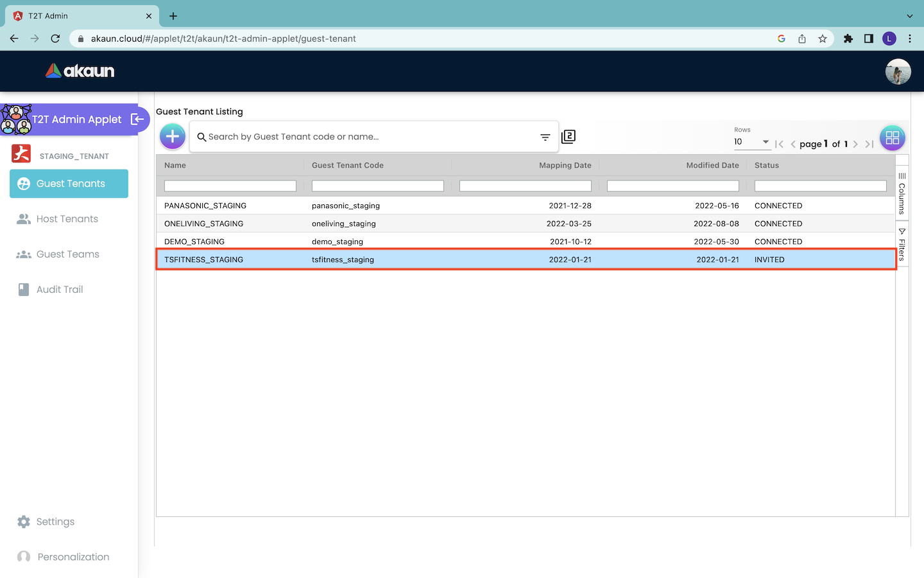
Task: Bookmark this page with star icon
Action: [x=823, y=39]
